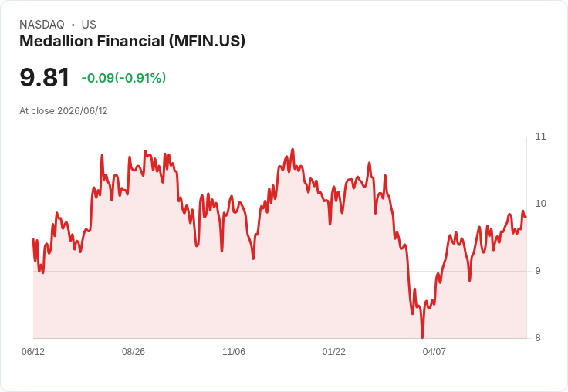Image resolution: width=568 pixels, height=392 pixels.
Task: Click the 9.81 current price
Action: [x=44, y=77]
